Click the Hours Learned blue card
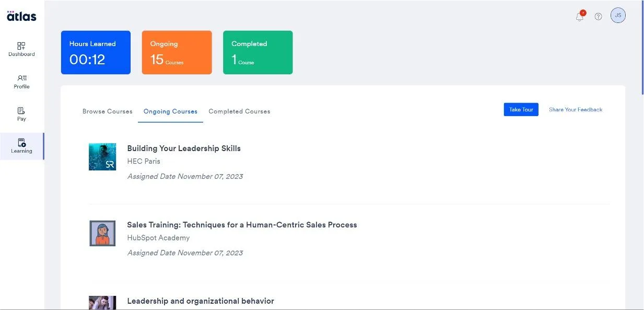Viewport: 644px width, 310px height. [x=96, y=52]
